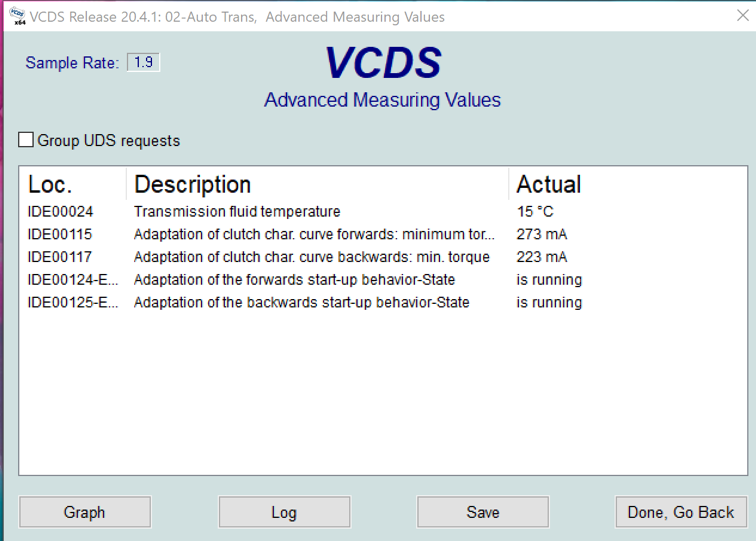Select row IDE00125-E...
Image resolution: width=756 pixels, height=541 pixels.
point(383,302)
